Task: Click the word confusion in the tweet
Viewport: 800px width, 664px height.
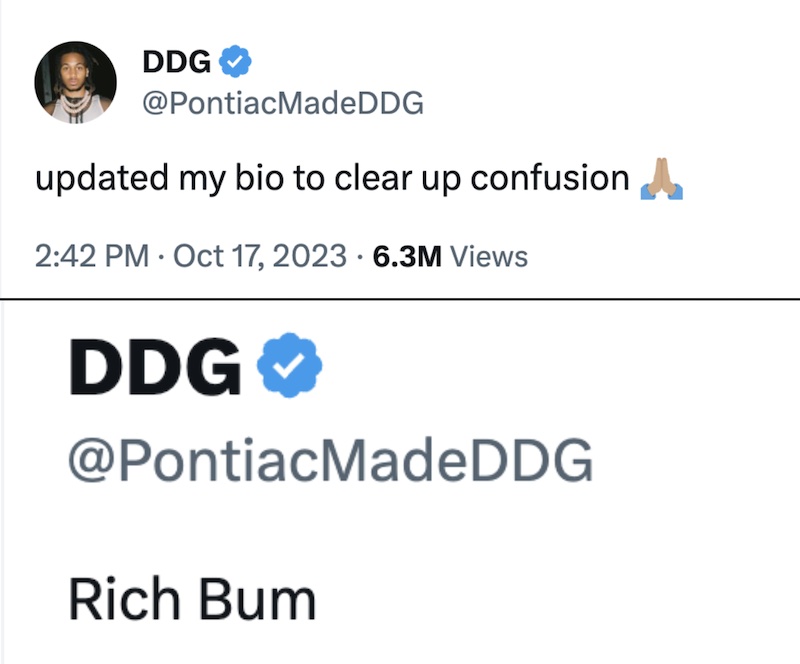Action: point(549,179)
